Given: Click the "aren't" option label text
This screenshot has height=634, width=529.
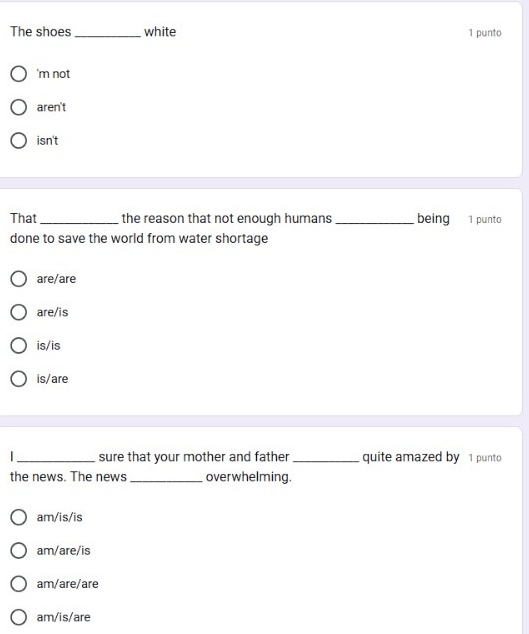Looking at the screenshot, I should point(51,107).
